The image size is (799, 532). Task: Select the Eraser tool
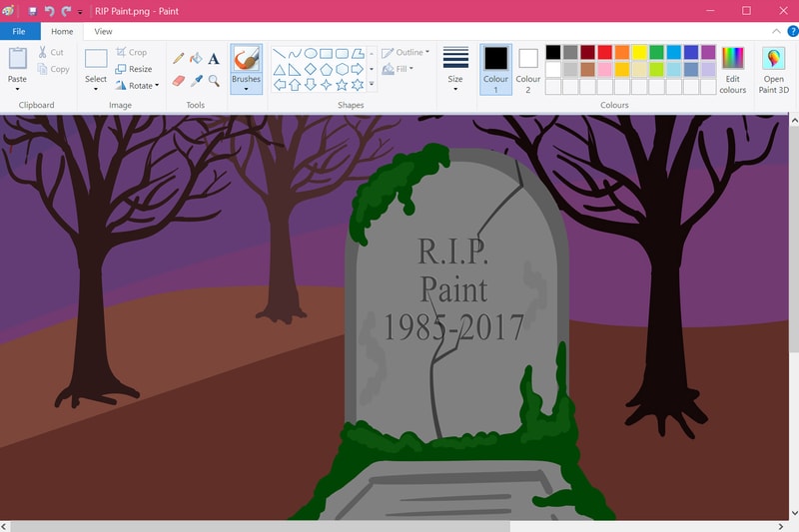[x=178, y=81]
